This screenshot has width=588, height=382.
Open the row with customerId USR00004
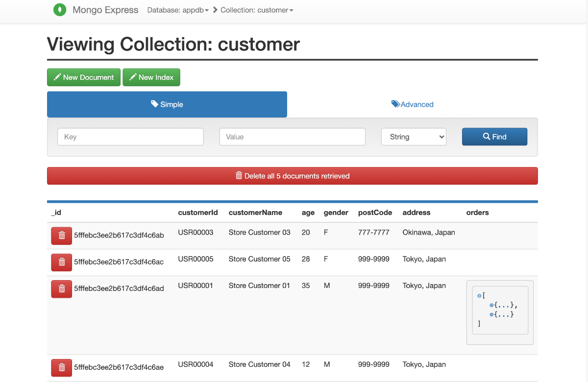tap(293, 368)
